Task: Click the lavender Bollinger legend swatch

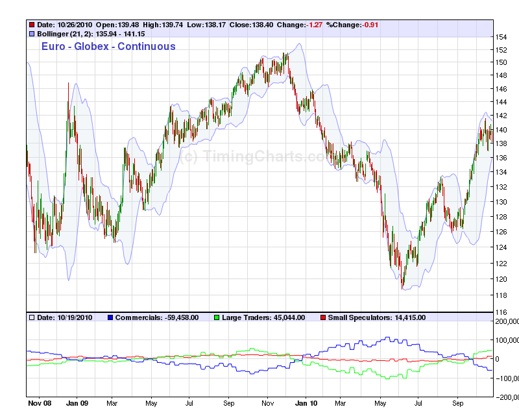Action: (x=32, y=33)
